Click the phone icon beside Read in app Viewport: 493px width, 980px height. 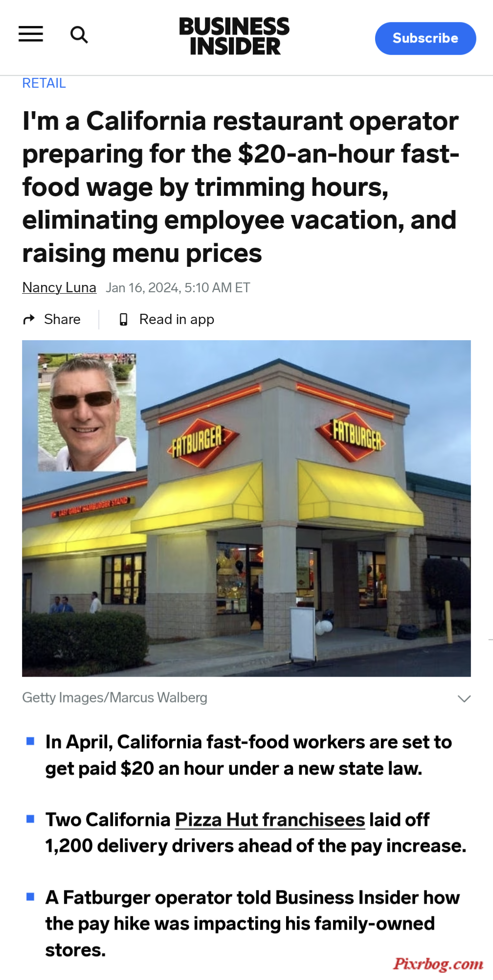[123, 319]
